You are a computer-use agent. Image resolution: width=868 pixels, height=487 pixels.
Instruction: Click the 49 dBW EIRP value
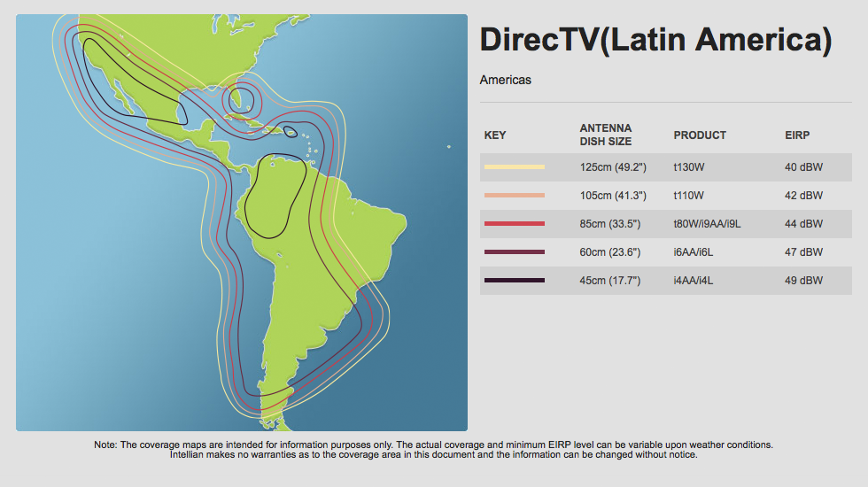[x=803, y=281]
